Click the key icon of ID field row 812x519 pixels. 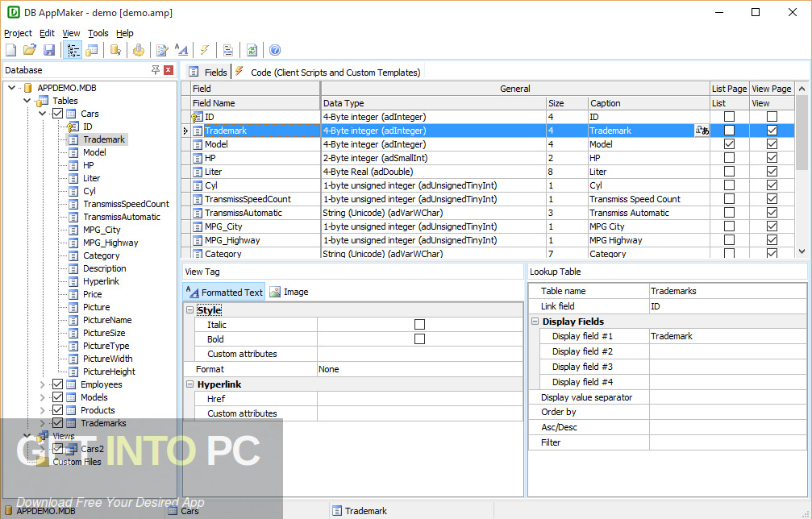pyautogui.click(x=198, y=118)
